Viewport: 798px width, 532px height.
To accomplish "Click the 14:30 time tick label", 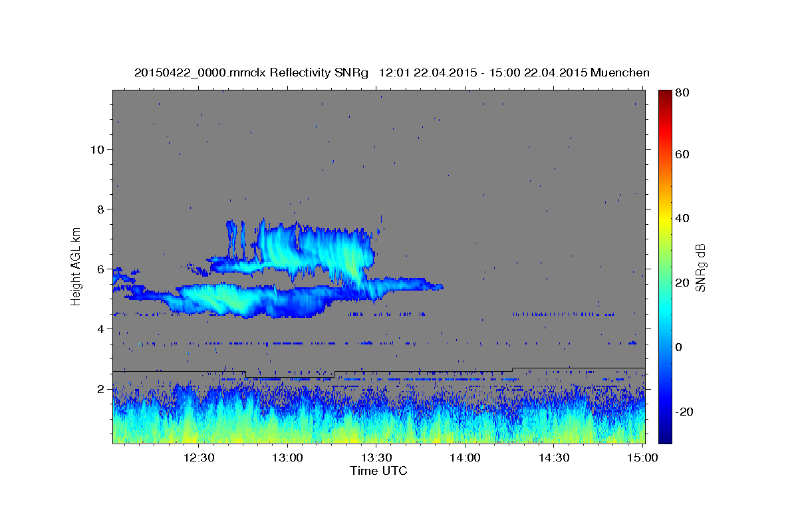I will [553, 458].
